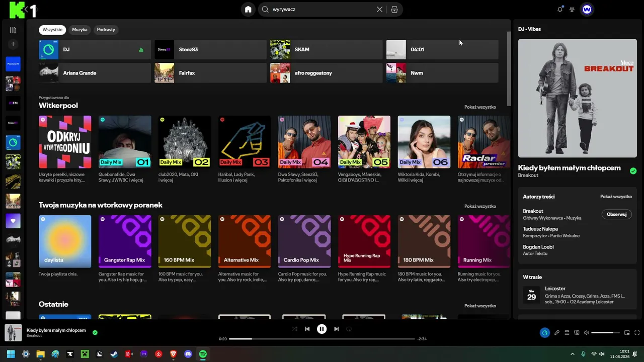Open the 160 BPM Mix cover

click(185, 241)
